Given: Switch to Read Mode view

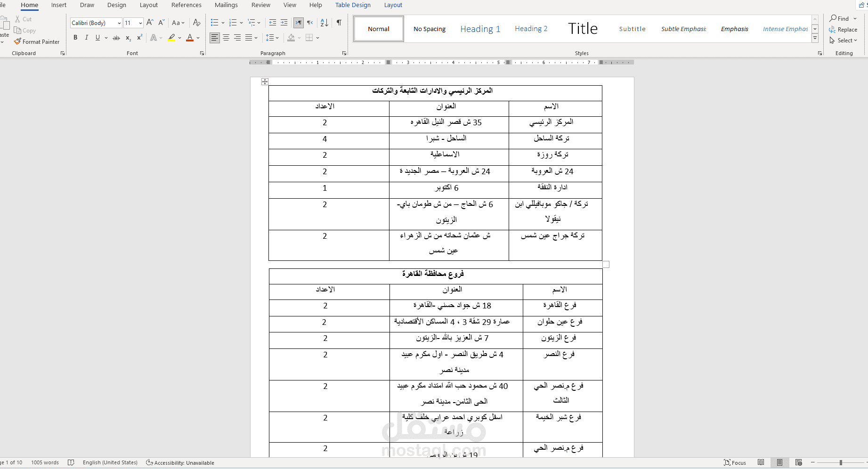Looking at the screenshot, I should coord(761,462).
